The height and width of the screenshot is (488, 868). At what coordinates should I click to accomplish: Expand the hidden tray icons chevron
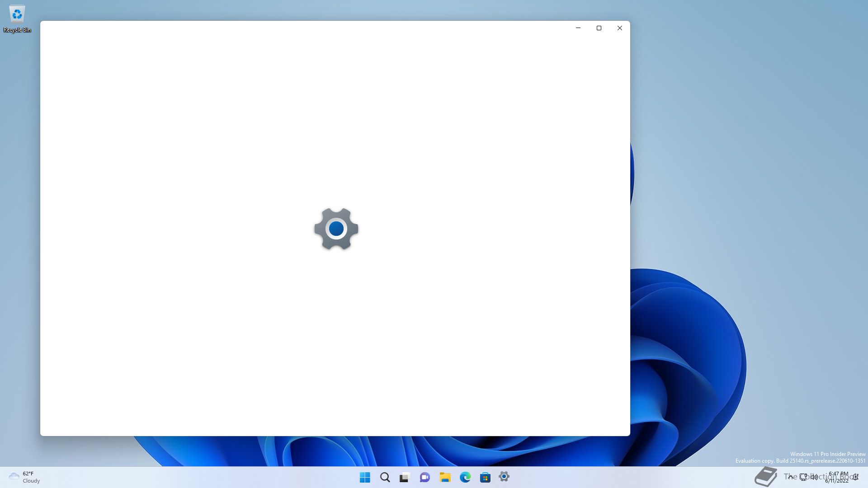coord(790,477)
